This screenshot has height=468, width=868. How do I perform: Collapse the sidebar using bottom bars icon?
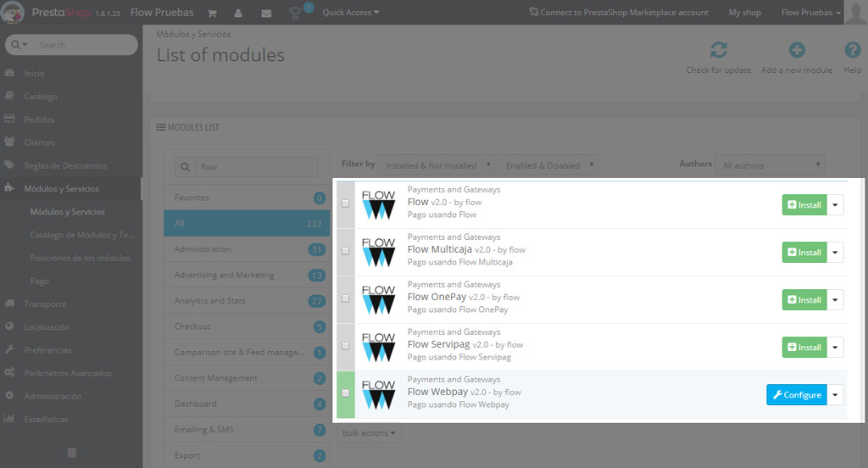[71, 453]
